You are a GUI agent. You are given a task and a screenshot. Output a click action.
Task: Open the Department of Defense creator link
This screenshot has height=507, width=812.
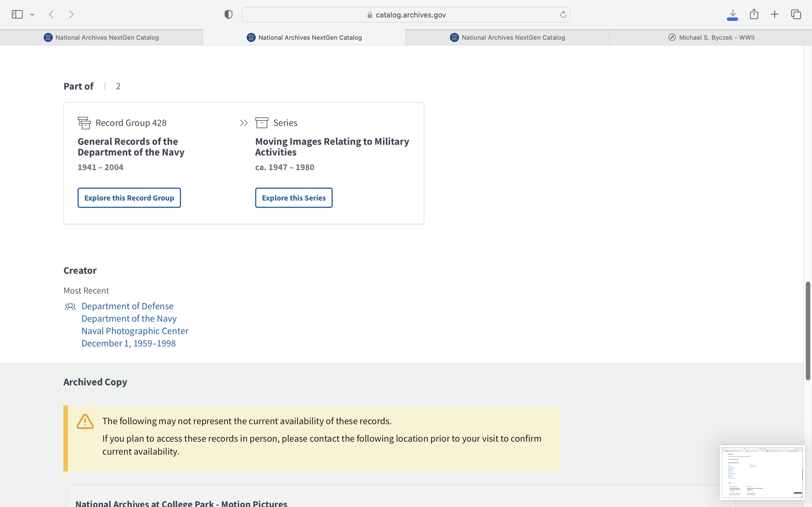(x=127, y=306)
